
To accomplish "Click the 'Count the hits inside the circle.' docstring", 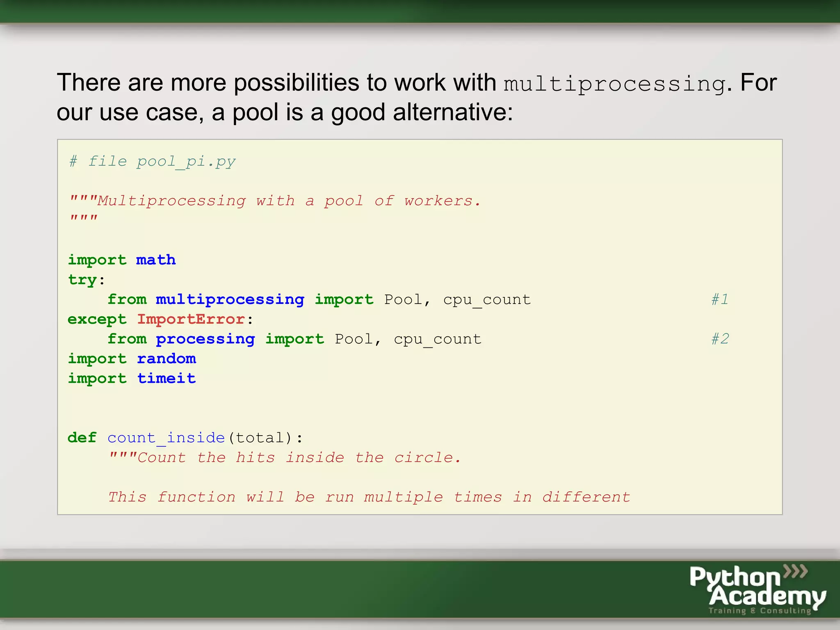I will [285, 457].
